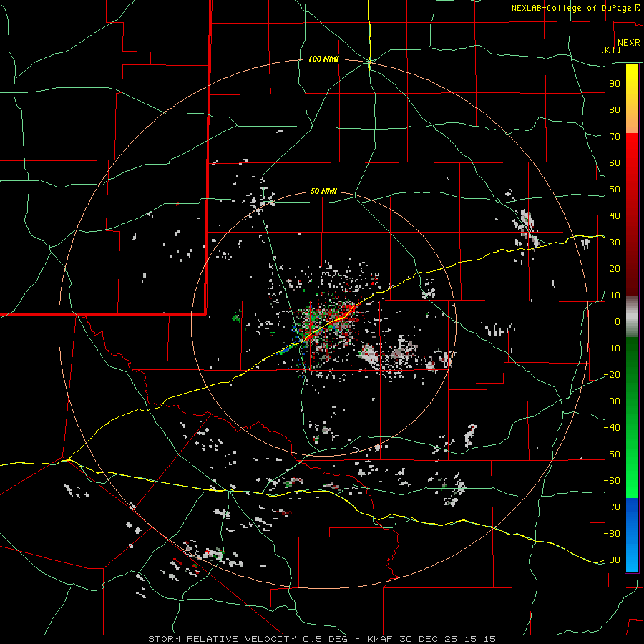
Task: Click the -90 value on velocity scale
Action: coord(612,560)
